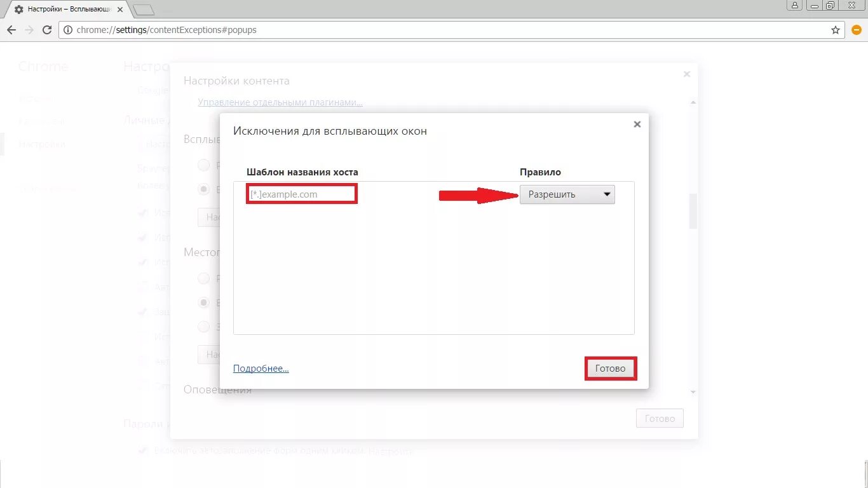Reload the current page
868x488 pixels.
47,30
